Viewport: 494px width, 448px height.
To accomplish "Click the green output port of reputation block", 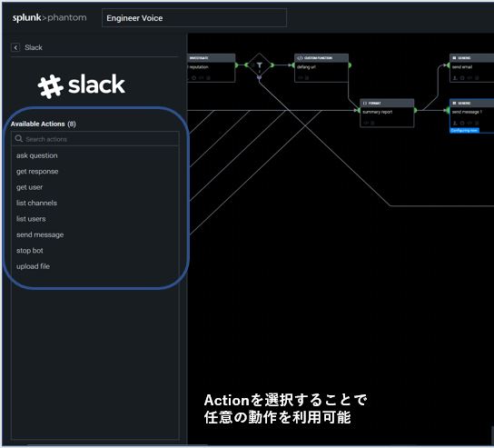I will tap(237, 65).
